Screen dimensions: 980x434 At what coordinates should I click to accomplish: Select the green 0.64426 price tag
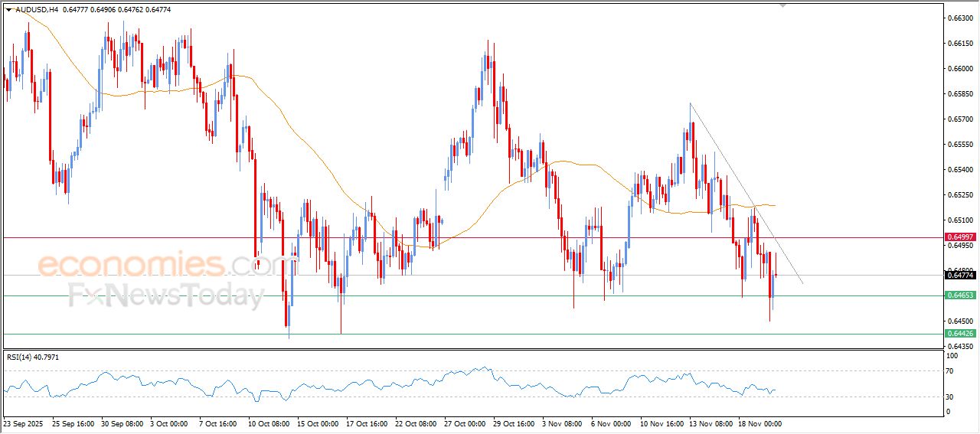(960, 334)
